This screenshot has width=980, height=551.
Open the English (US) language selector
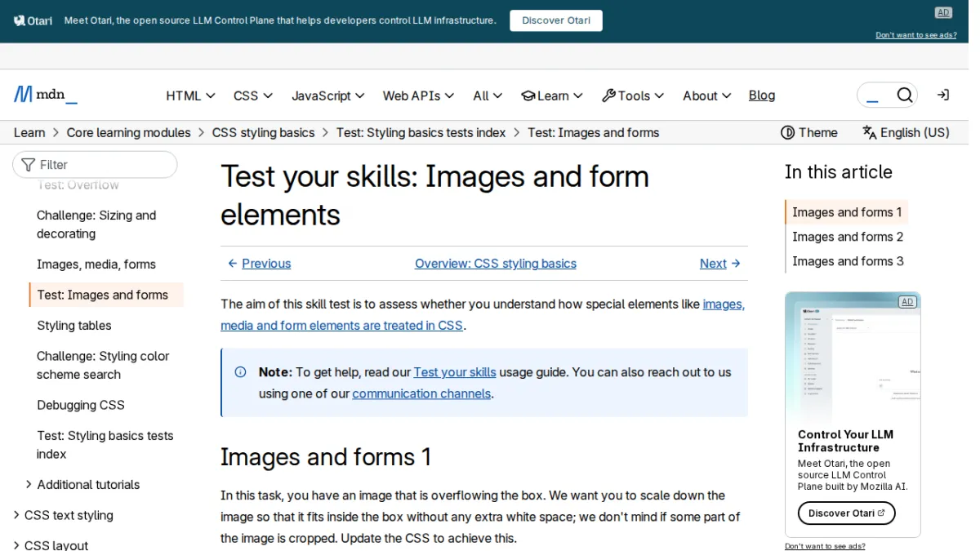point(906,132)
